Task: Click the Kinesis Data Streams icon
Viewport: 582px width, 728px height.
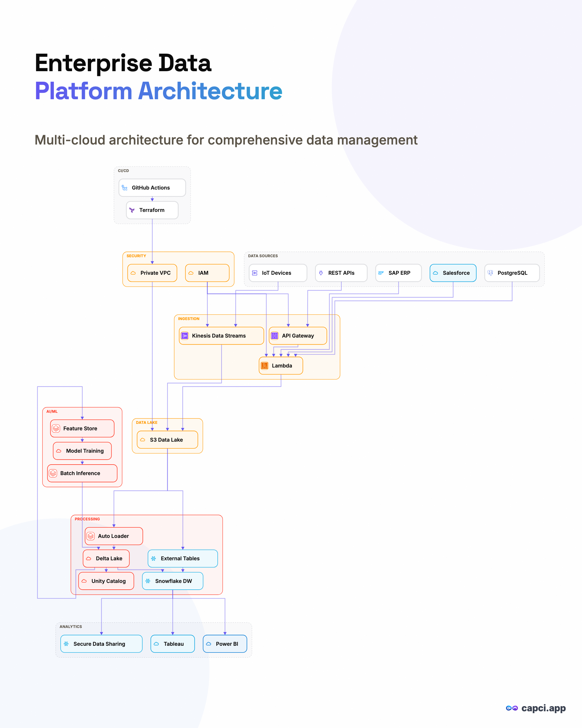Action: 185,336
